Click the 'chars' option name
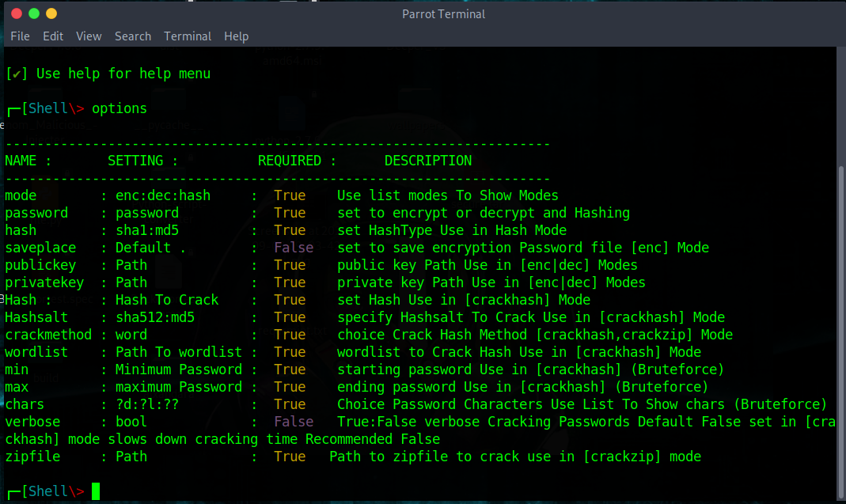This screenshot has width=846, height=504. (25, 404)
